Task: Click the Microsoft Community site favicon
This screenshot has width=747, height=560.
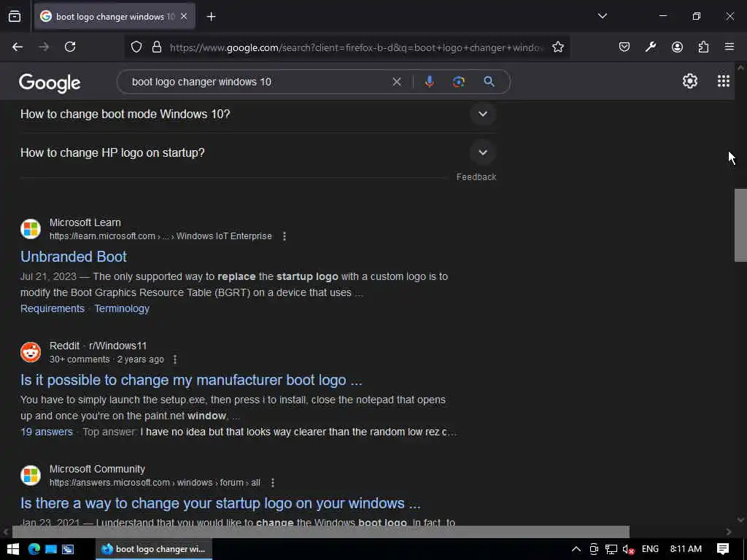Action: [31, 475]
